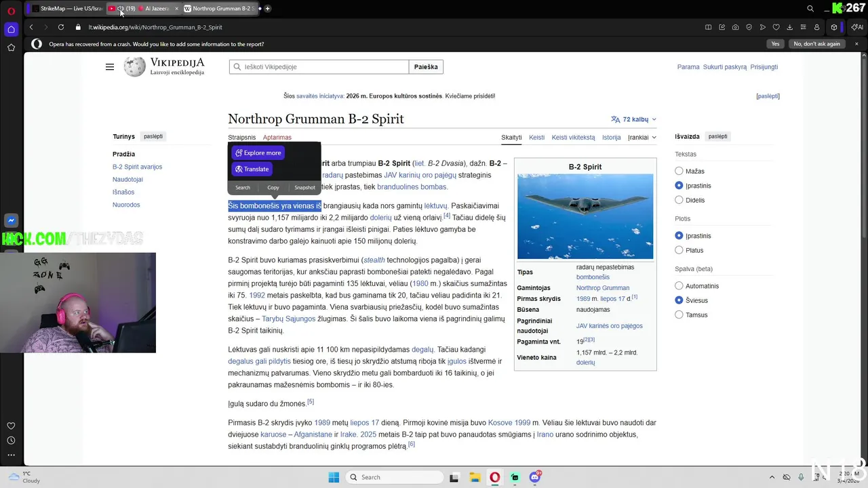868x488 pixels.
Task: Click Yes on crash report bar
Action: [x=775, y=44]
